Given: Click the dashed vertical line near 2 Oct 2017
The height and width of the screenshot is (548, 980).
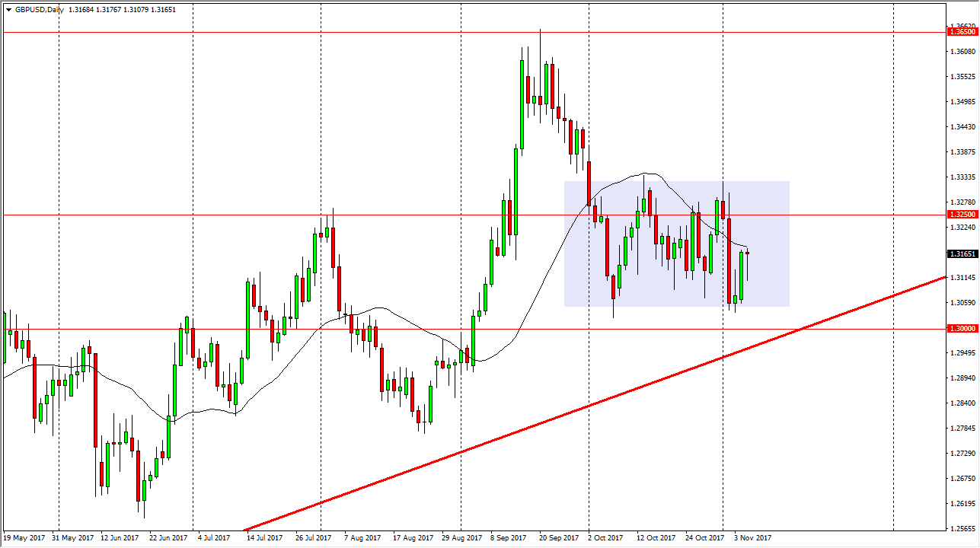Looking at the screenshot, I should pos(589,304).
